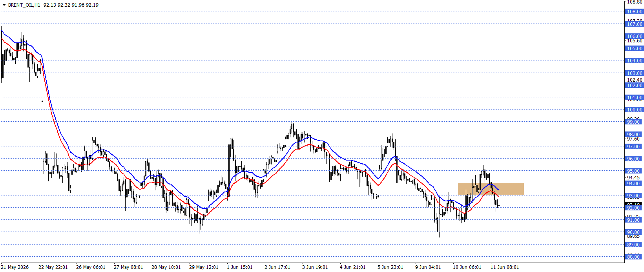Click the 1 Jun 15:01 time label
644x272 pixels.
tap(239, 267)
